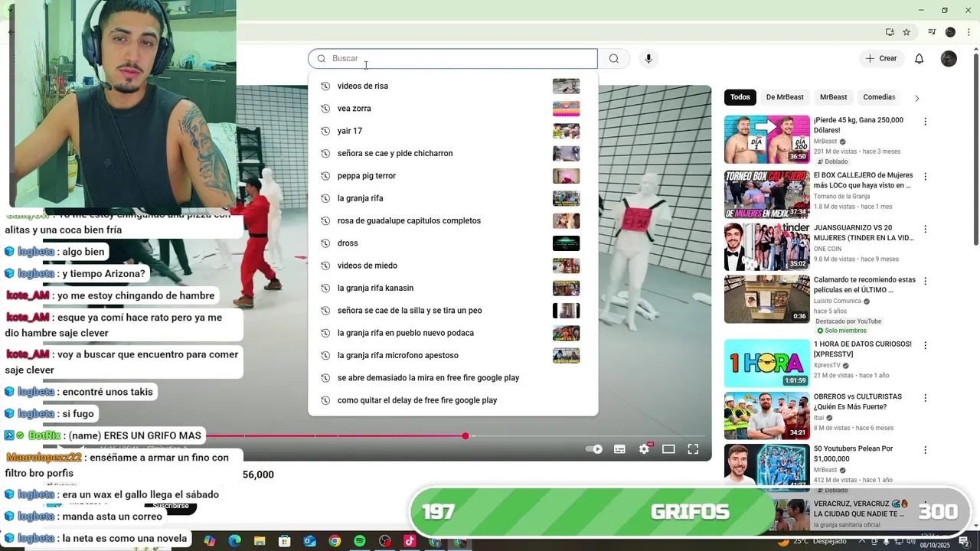Choose suggestion 'la granja rifa microfono apestoso'
The image size is (980, 551).
[453, 355]
